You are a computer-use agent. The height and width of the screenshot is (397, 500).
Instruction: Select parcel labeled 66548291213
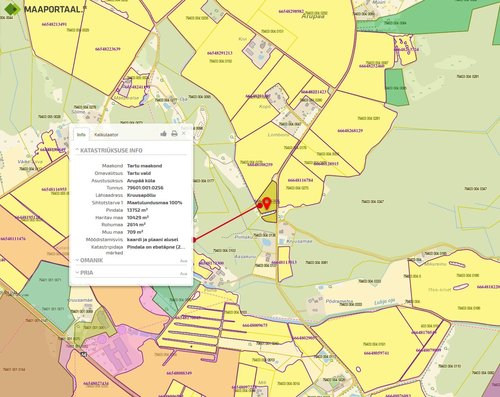(x=220, y=53)
